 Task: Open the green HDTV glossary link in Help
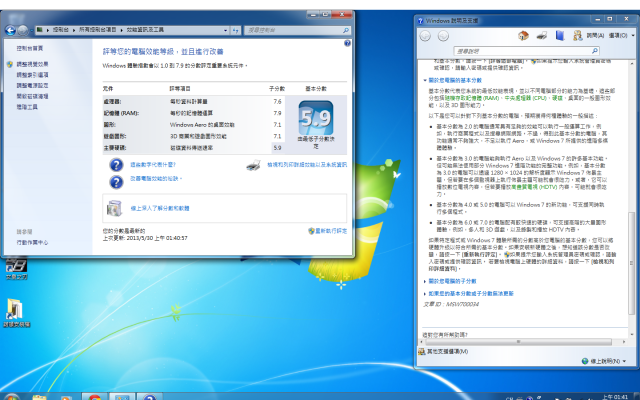point(534,187)
